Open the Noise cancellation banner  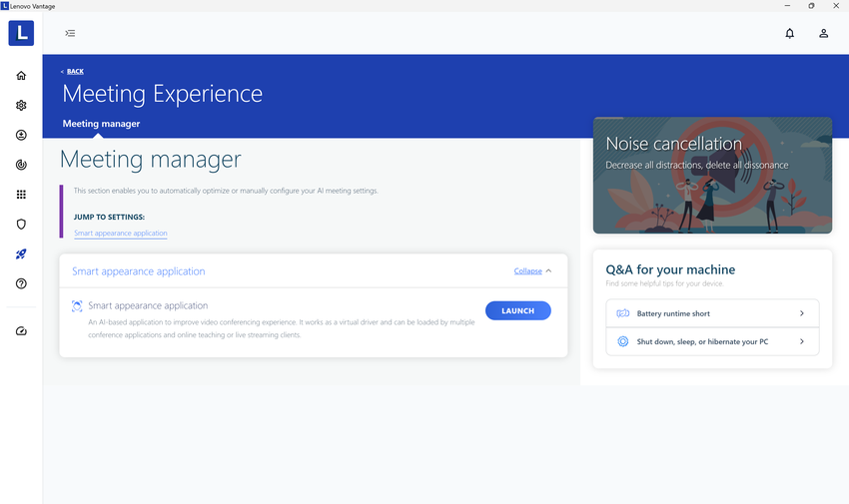(x=712, y=176)
